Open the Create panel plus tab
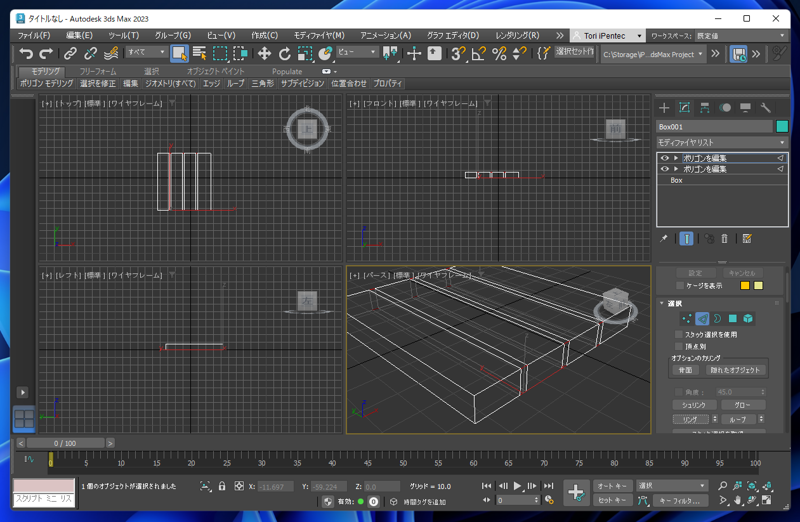Image resolution: width=800 pixels, height=522 pixels. tap(664, 108)
